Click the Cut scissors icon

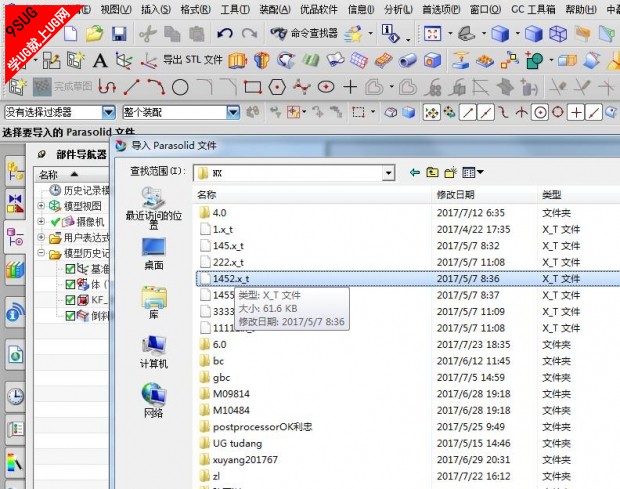pyautogui.click(x=148, y=34)
